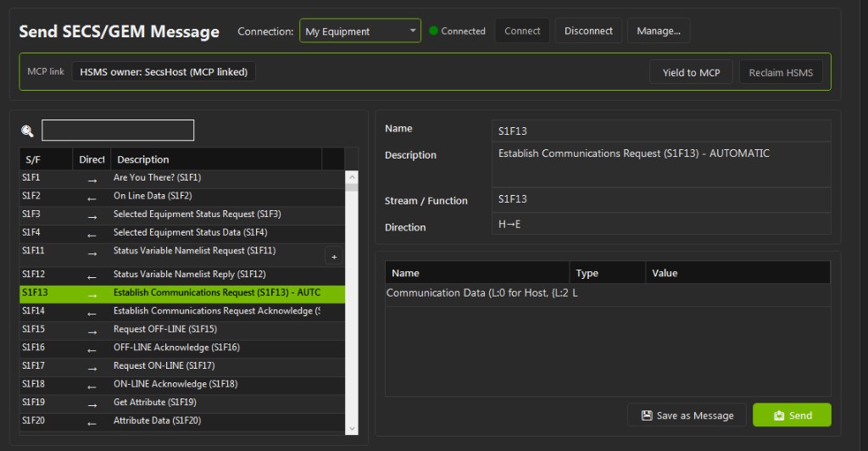Click the Direction value H→E
The height and width of the screenshot is (451, 868).
661,224
